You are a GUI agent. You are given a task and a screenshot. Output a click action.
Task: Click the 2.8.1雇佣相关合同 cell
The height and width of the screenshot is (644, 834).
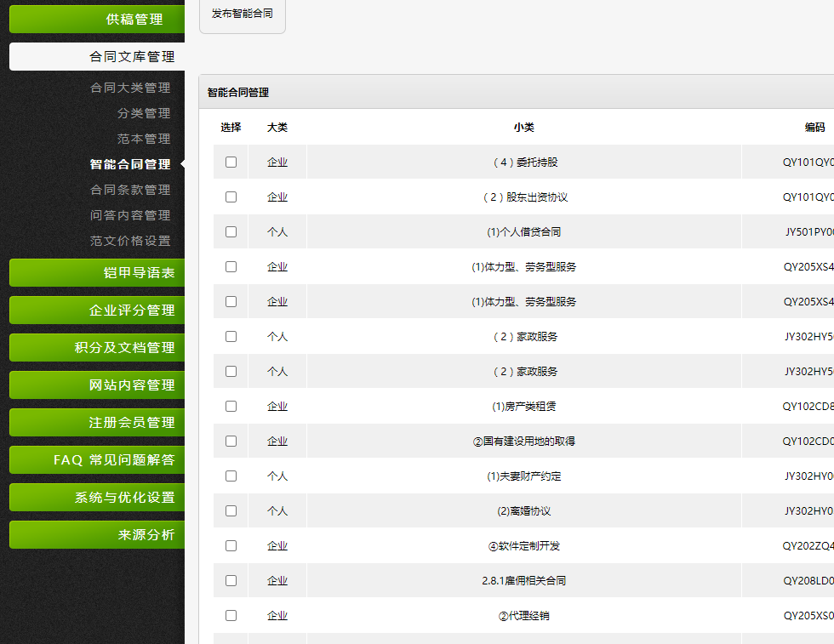tap(524, 581)
